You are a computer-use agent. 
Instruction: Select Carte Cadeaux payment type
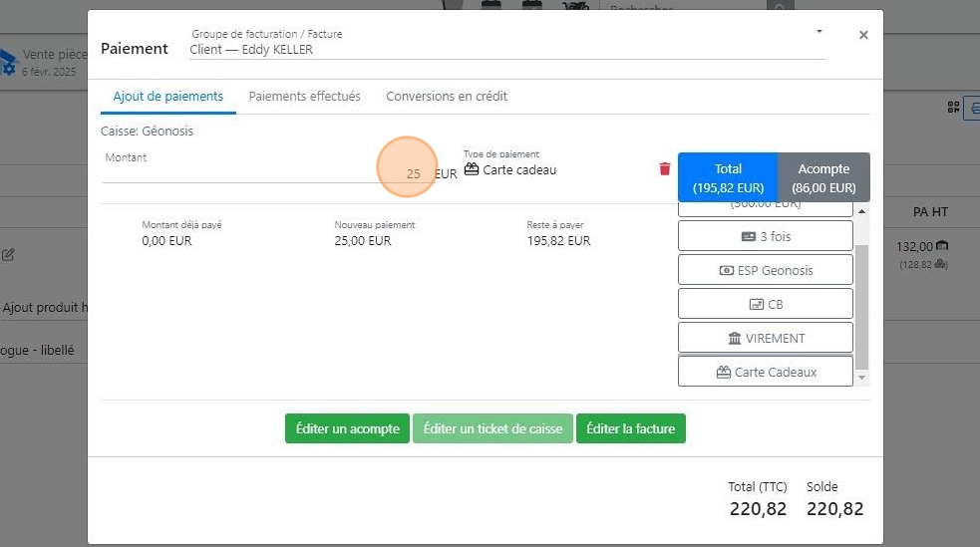[765, 372]
